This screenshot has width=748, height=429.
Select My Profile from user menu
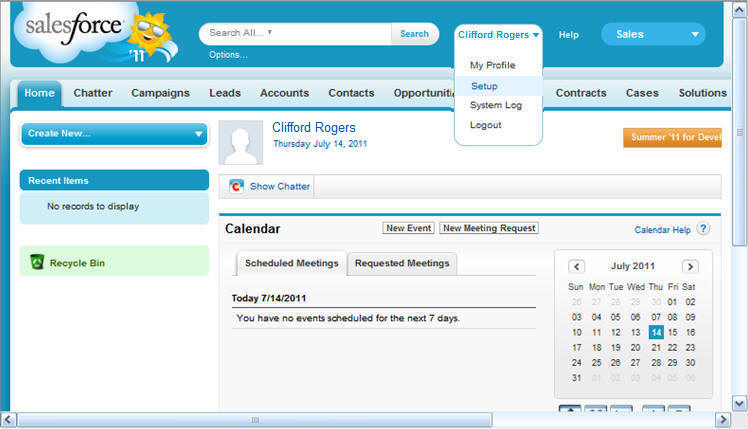click(492, 65)
